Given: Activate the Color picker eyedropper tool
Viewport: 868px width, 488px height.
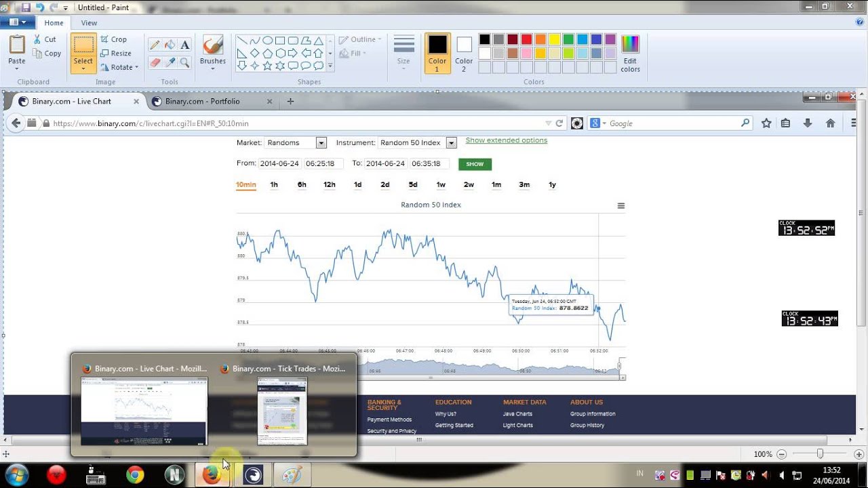Looking at the screenshot, I should tap(170, 62).
